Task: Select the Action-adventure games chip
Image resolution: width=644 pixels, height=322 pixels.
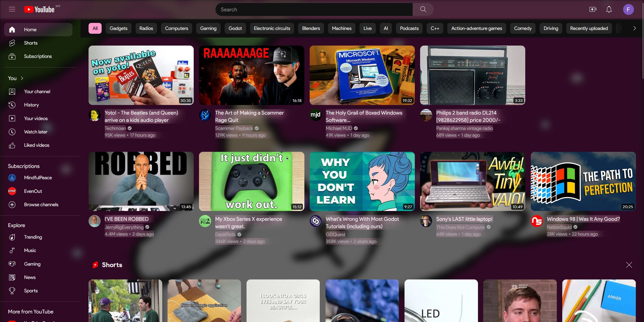Action: [476, 28]
